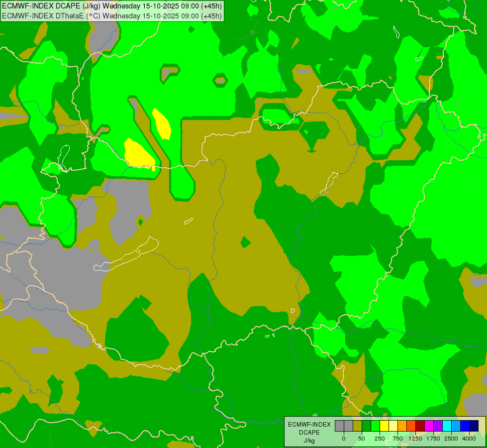This screenshot has height=448, width=487.
Task: Click the magenta legend swatch
Action: (429, 426)
